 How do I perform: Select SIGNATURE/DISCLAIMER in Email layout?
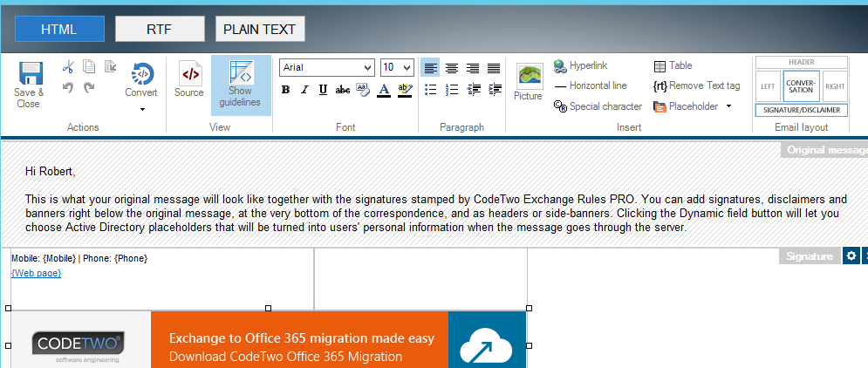coord(801,110)
